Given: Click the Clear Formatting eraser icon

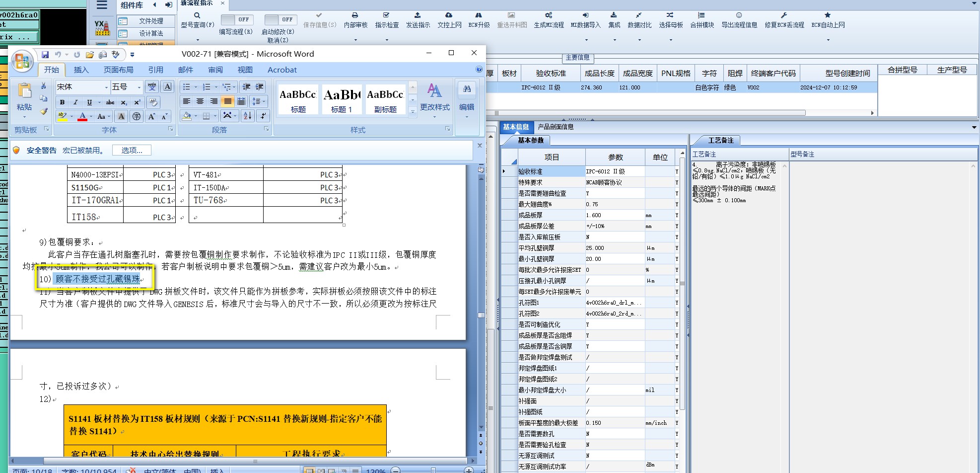Looking at the screenshot, I should (153, 102).
